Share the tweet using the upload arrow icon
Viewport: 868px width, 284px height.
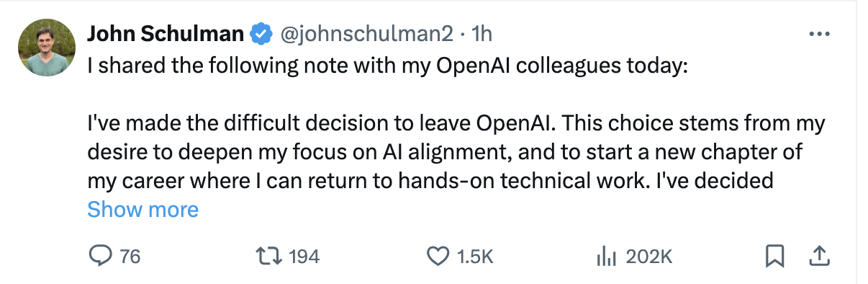pos(819,256)
